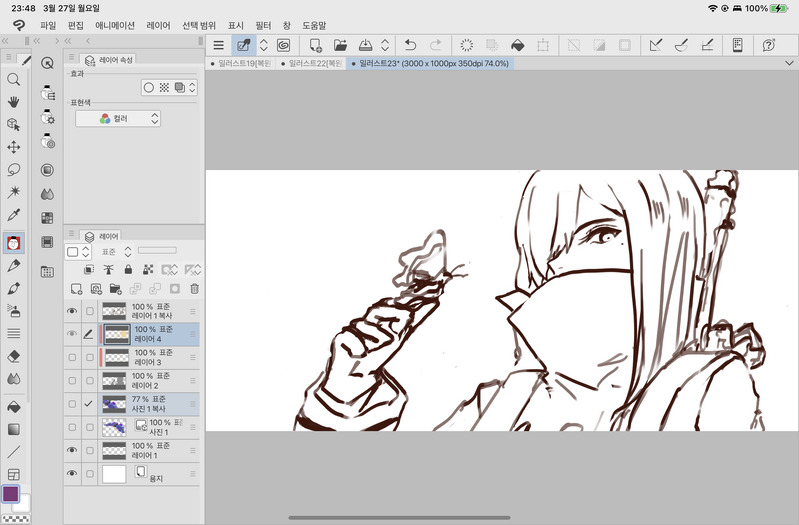799x525 pixels.
Task: Select the 레이어 2 layer thumbnail
Action: point(114,380)
